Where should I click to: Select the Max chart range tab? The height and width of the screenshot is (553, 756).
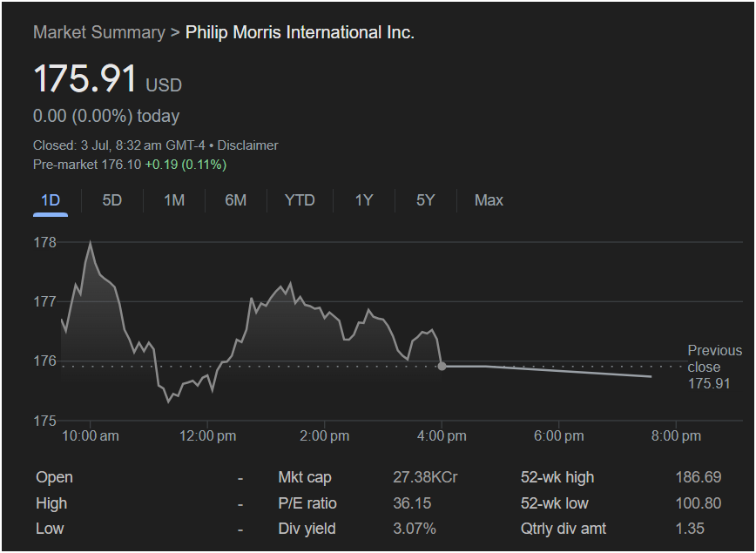[x=489, y=200]
